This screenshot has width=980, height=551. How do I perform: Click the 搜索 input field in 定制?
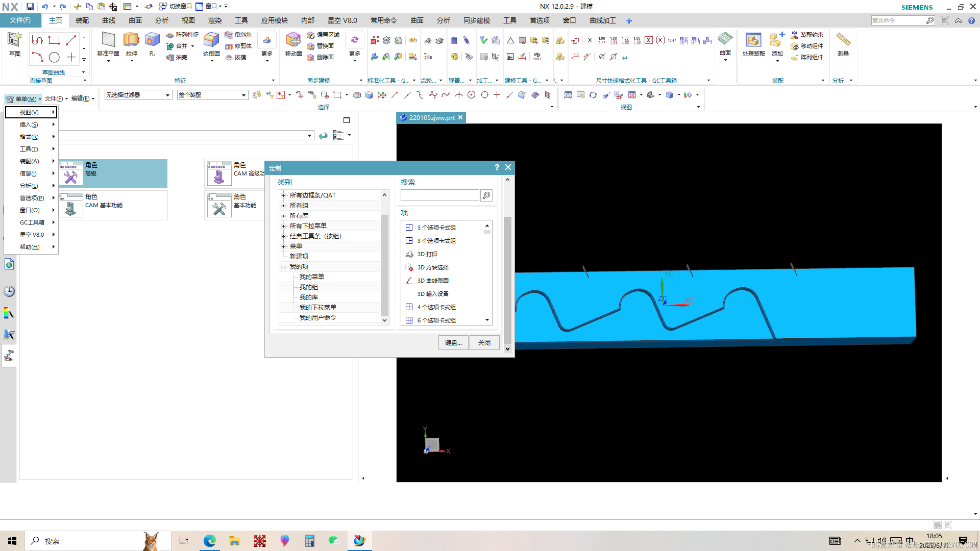(x=439, y=195)
